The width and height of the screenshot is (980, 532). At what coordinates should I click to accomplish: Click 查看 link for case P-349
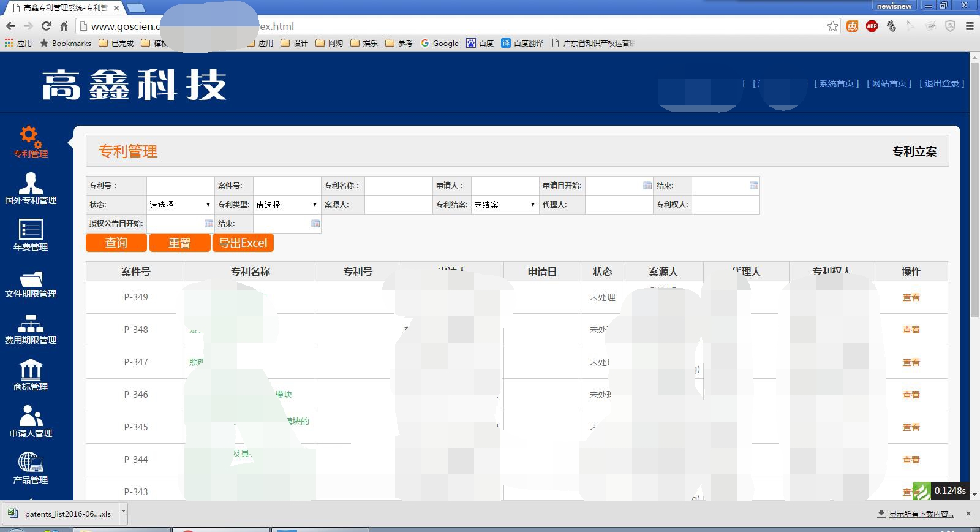click(x=911, y=297)
